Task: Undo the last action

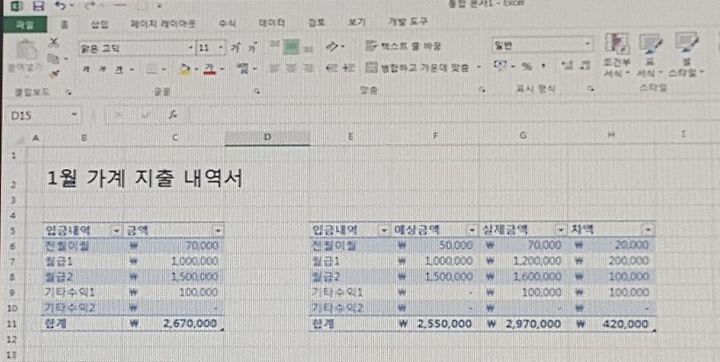Action: coord(60,6)
